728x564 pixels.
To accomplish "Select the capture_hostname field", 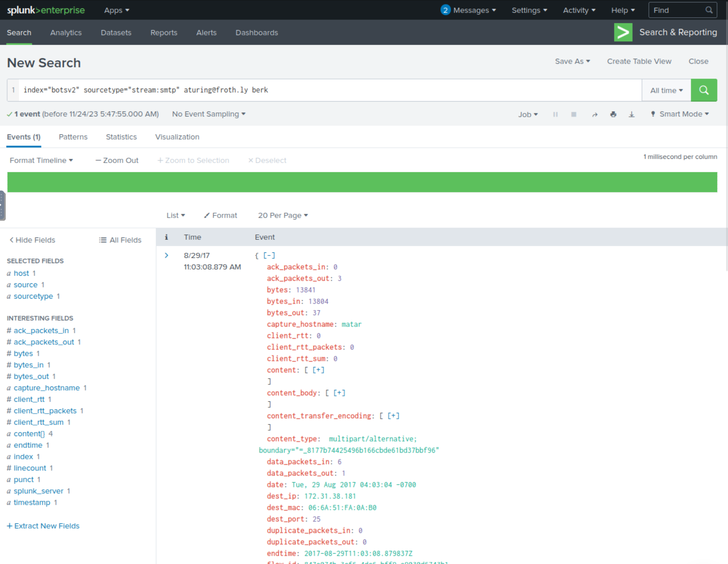I will tap(47, 388).
